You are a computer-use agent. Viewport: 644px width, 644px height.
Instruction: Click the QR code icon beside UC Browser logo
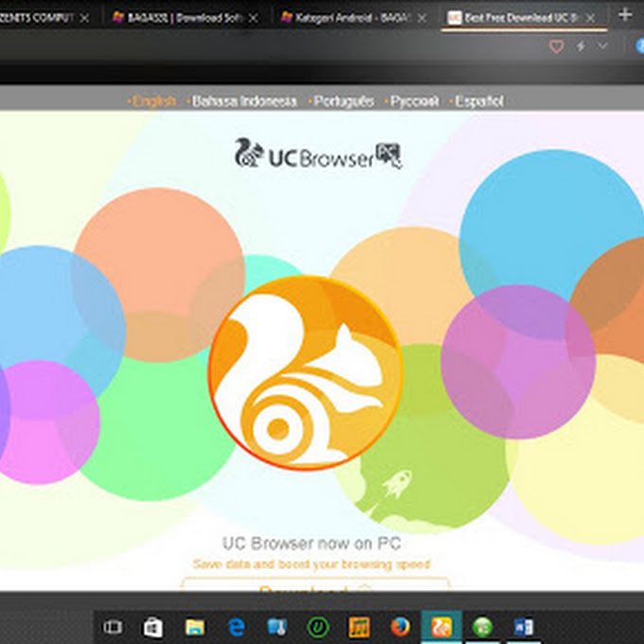pyautogui.click(x=389, y=154)
